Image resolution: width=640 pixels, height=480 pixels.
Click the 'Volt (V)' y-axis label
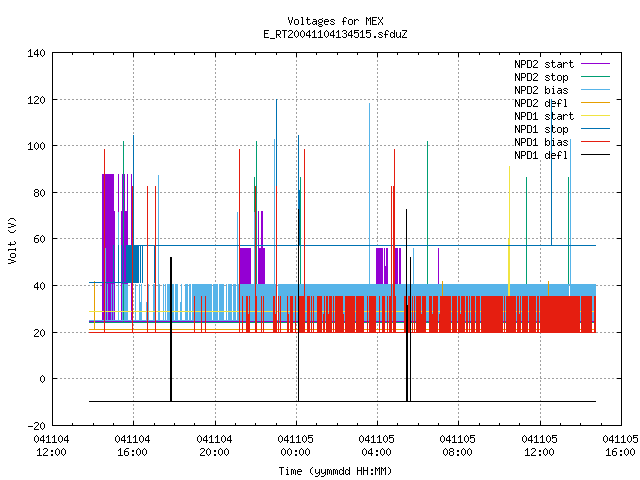click(13, 240)
